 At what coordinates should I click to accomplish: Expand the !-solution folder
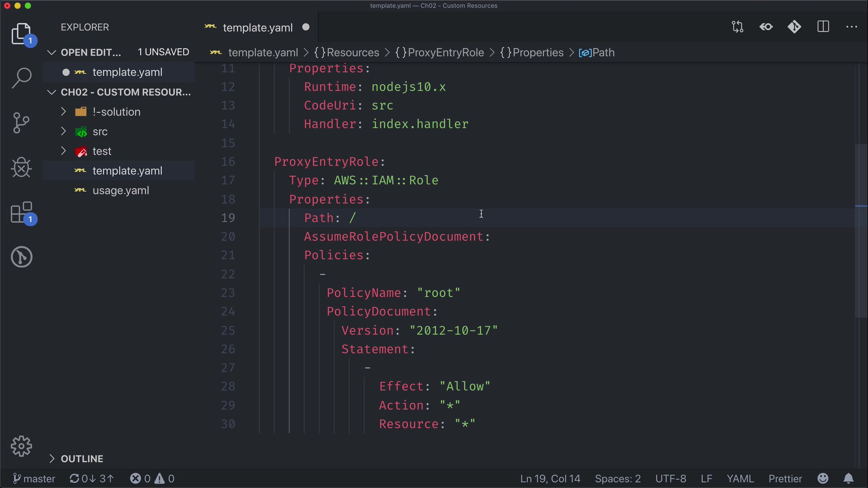tap(116, 112)
